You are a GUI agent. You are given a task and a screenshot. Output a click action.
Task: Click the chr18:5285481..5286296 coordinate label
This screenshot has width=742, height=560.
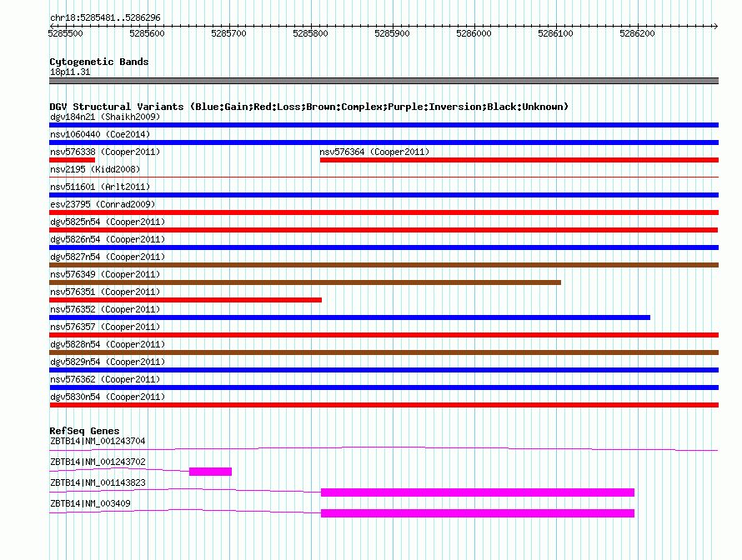[105, 18]
